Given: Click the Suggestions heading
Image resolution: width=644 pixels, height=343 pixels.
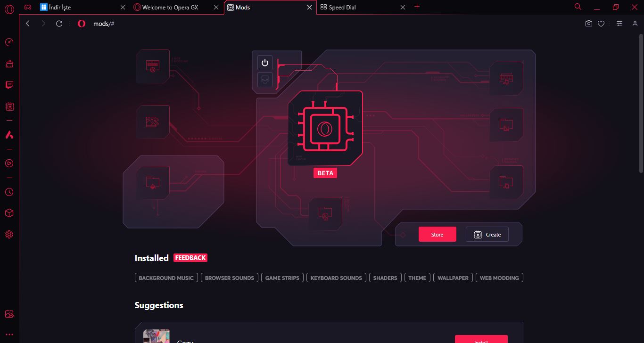Looking at the screenshot, I should tap(159, 305).
